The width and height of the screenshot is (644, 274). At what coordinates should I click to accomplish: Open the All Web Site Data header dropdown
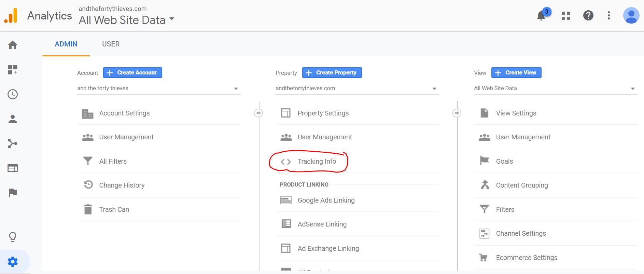[127, 20]
